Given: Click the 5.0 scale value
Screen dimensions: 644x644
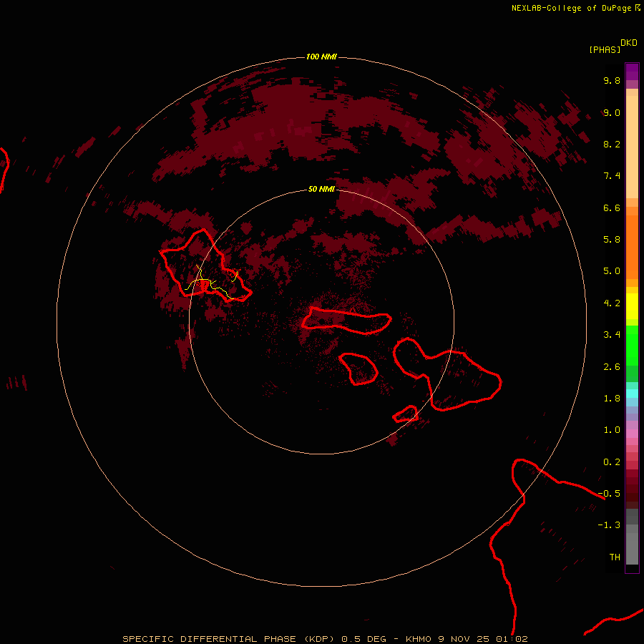Looking at the screenshot, I should point(612,271).
